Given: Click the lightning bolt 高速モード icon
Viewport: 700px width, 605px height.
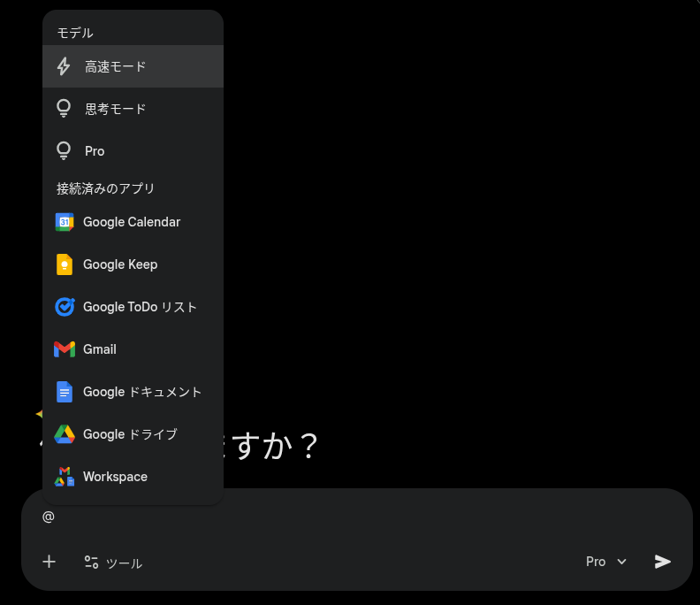Looking at the screenshot, I should point(64,66).
